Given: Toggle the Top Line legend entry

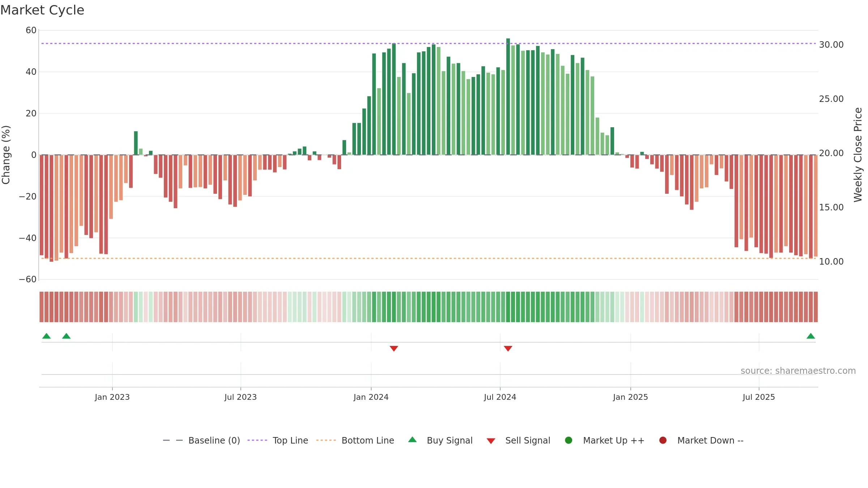Looking at the screenshot, I should tap(278, 440).
